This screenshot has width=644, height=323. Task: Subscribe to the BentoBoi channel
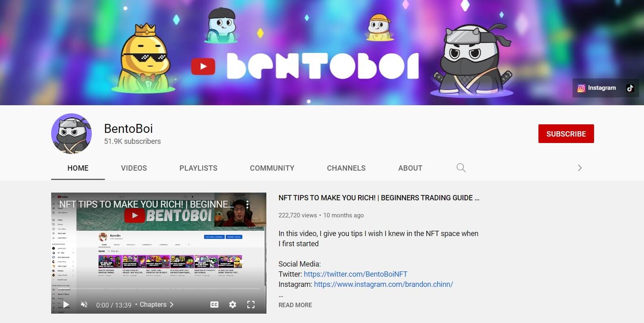566,134
